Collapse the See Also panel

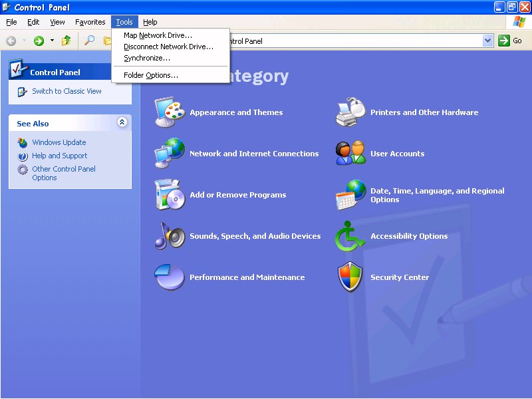point(122,122)
